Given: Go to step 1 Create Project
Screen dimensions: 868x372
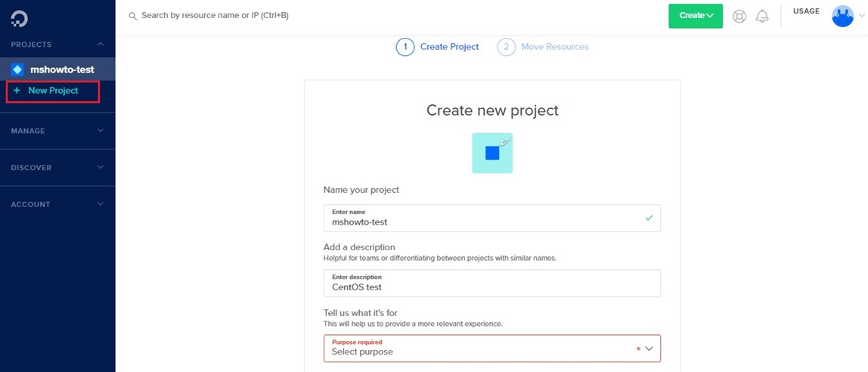Looking at the screenshot, I should (x=437, y=47).
